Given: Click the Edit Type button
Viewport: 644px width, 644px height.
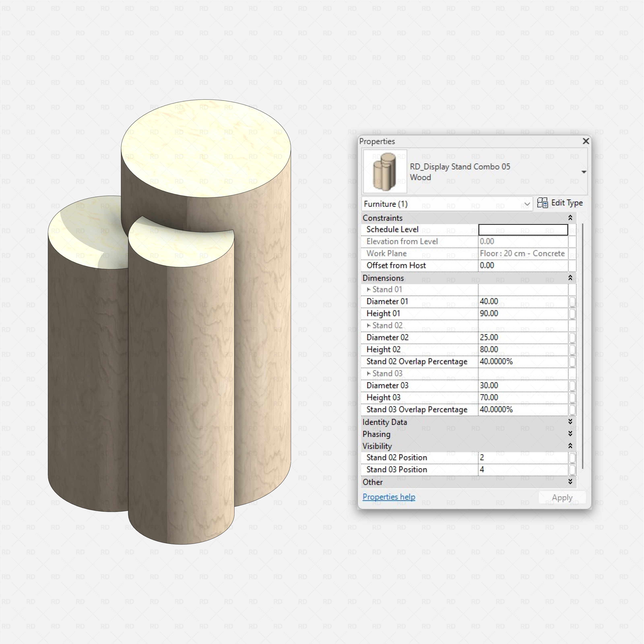Looking at the screenshot, I should [x=560, y=203].
